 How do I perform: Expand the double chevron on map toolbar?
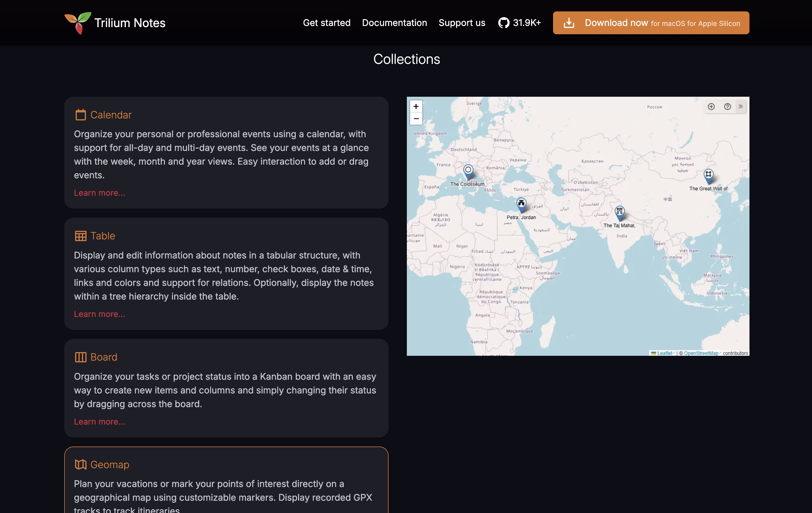click(x=741, y=106)
